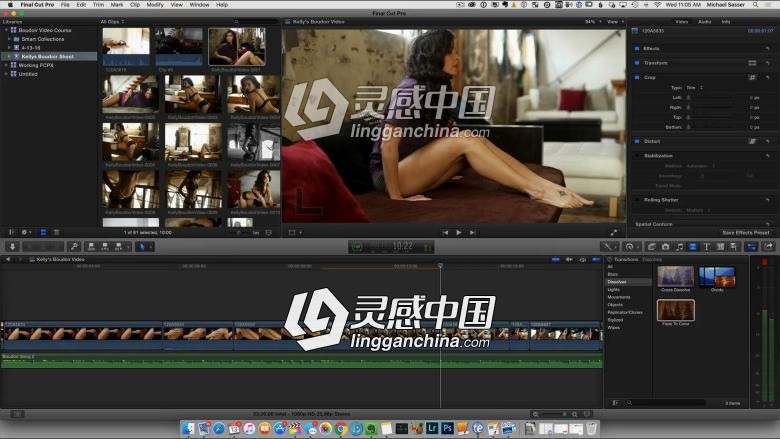Image resolution: width=780 pixels, height=439 pixels.
Task: Open browser action gear menu
Action: click(25, 232)
